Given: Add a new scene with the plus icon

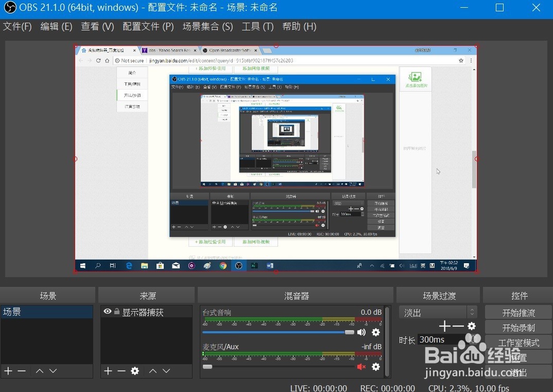Looking at the screenshot, I should (x=8, y=371).
